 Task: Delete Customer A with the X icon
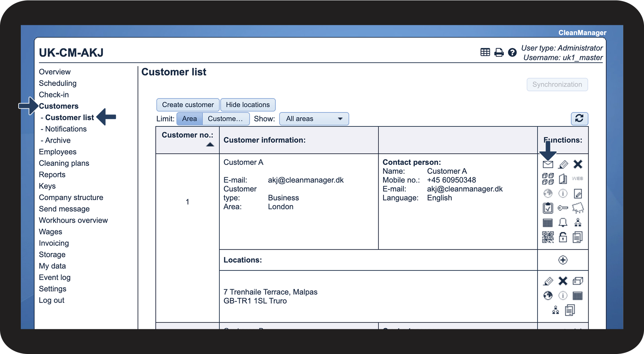pos(578,164)
